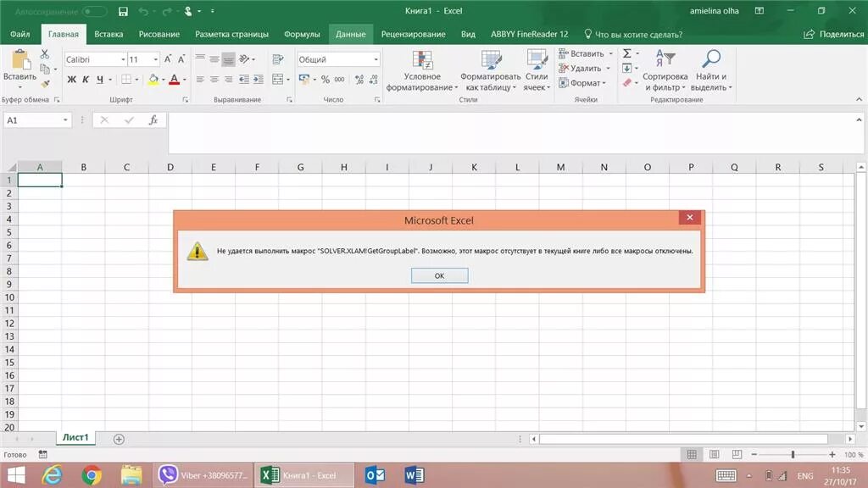Open the Файл tab
Image resolution: width=868 pixels, height=488 pixels.
click(20, 34)
